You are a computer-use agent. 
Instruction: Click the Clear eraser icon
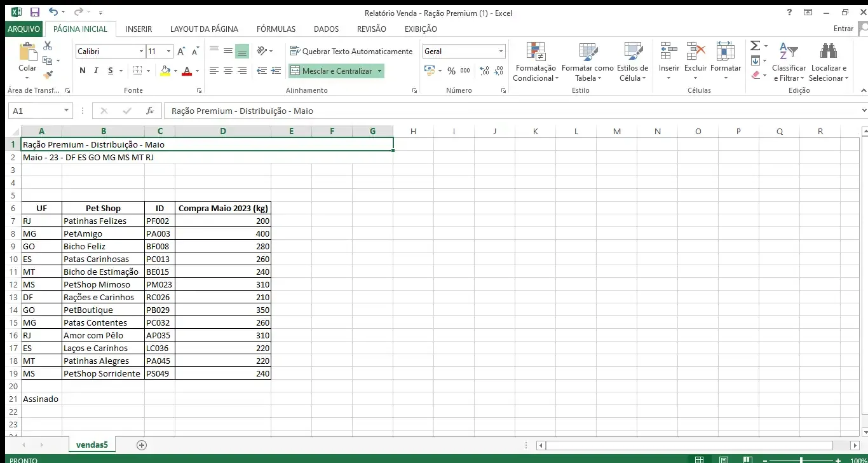pyautogui.click(x=755, y=74)
